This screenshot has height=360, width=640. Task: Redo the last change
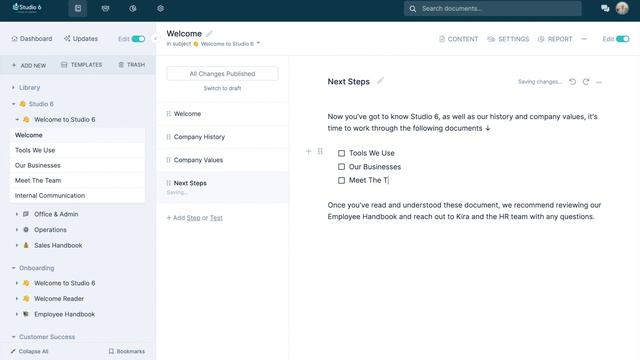586,82
